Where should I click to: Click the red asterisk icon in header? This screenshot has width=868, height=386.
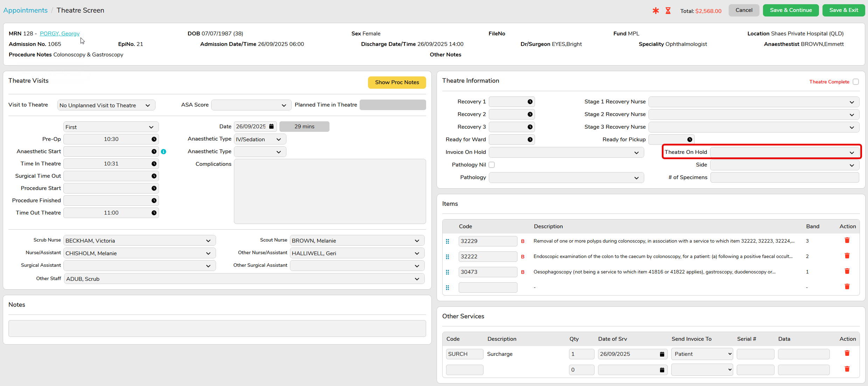[655, 11]
